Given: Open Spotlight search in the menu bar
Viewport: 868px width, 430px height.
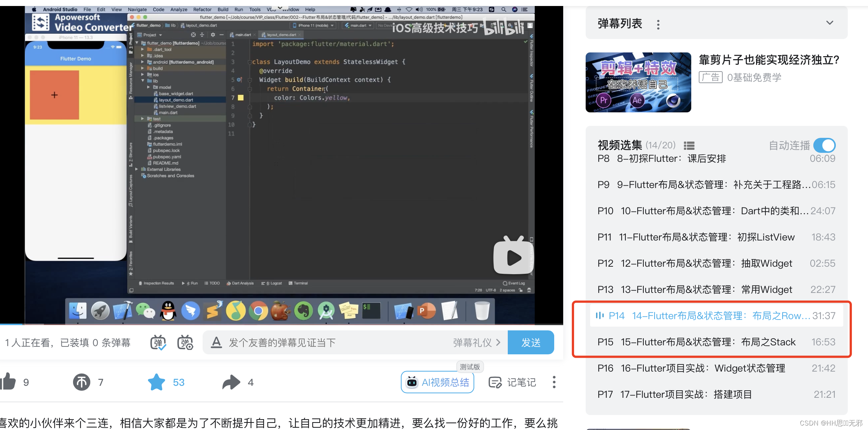Looking at the screenshot, I should point(504,9).
